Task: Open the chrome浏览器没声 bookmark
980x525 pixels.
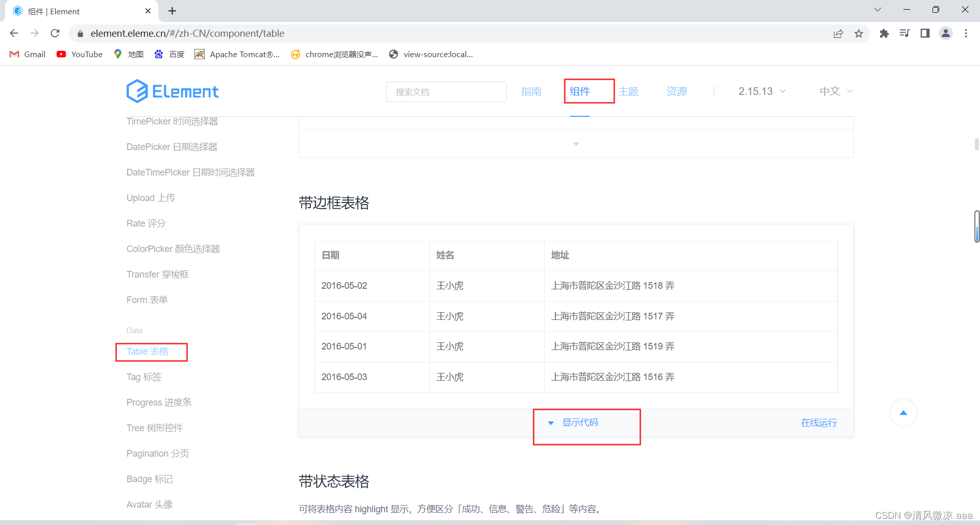Action: [334, 54]
